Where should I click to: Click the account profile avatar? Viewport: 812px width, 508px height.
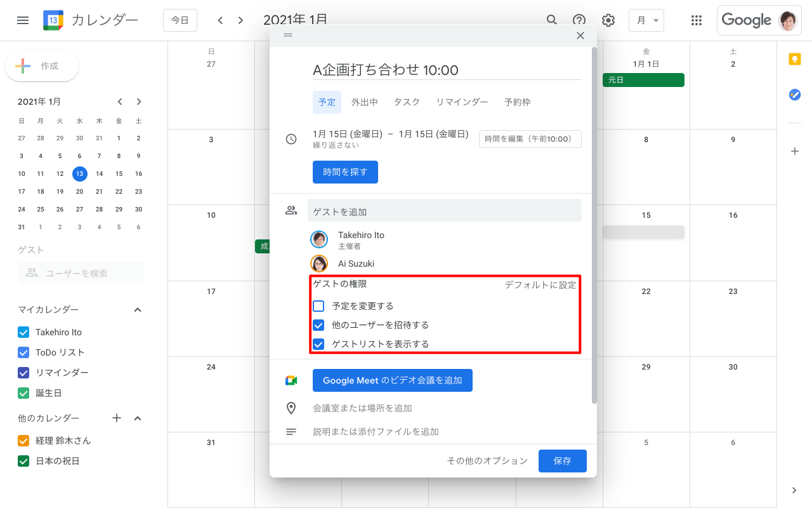pos(789,20)
